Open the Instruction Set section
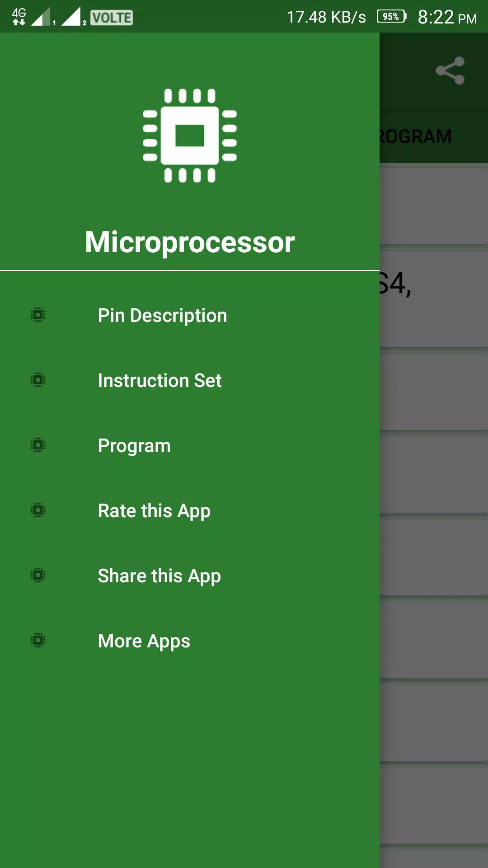 (x=190, y=380)
